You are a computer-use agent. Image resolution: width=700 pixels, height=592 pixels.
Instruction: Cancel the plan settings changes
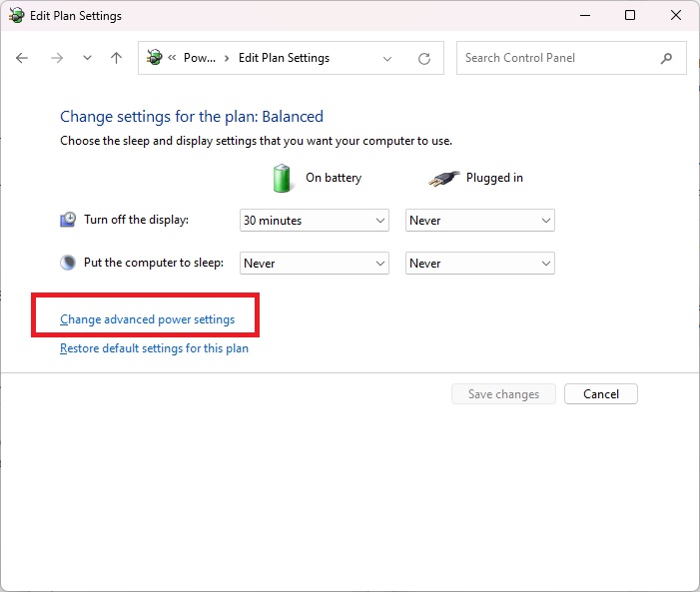[601, 394]
